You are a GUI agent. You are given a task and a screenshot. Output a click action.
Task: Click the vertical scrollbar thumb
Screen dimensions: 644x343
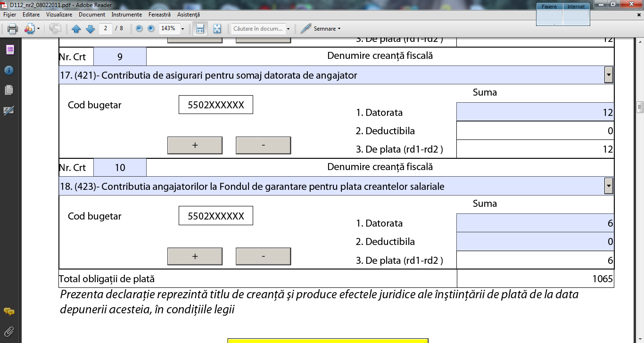pyautogui.click(x=640, y=106)
